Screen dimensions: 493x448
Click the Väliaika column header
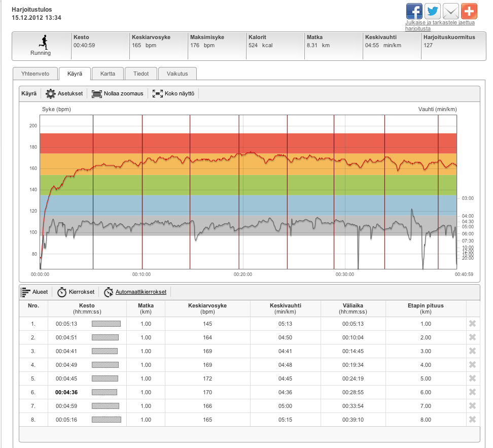(353, 308)
